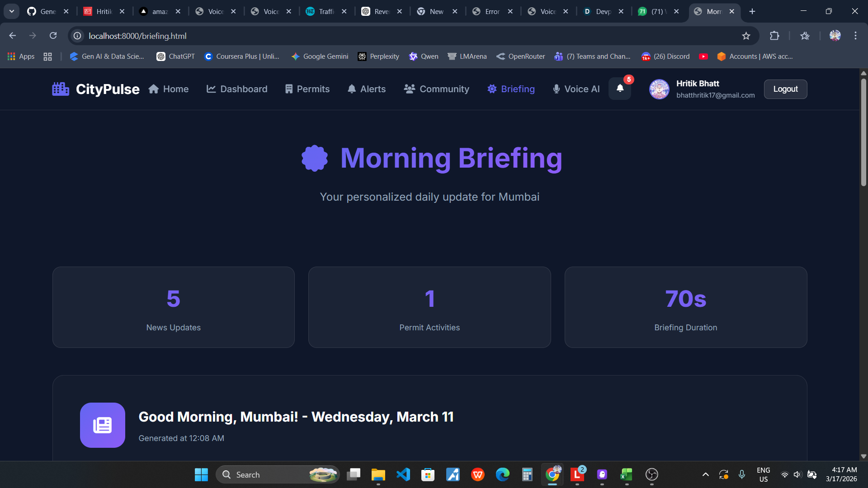This screenshot has height=488, width=868.
Task: Open Visual Studio Code from taskbar
Action: (x=403, y=474)
